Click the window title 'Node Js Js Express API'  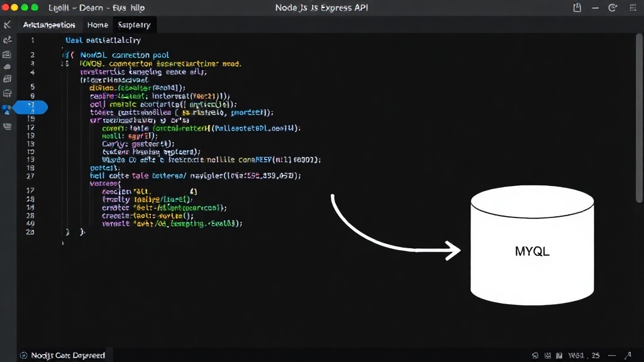[x=321, y=8]
